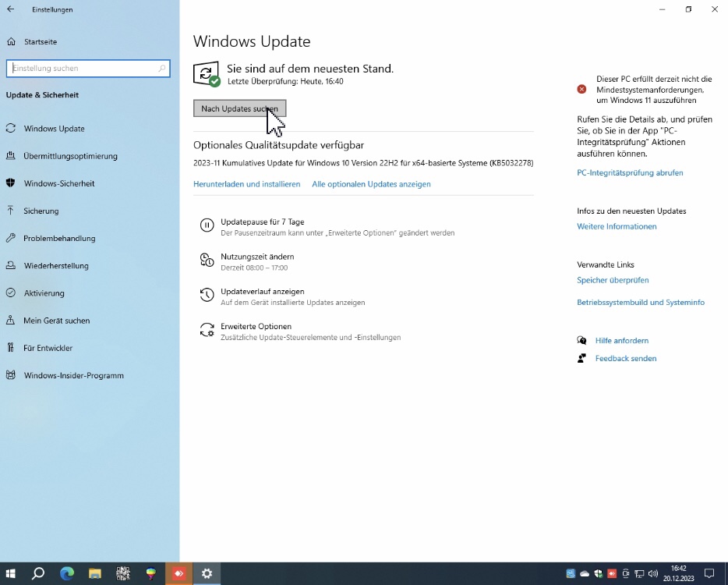
Task: Open the 'Erweiterte Optionen' option
Action: coord(300,331)
